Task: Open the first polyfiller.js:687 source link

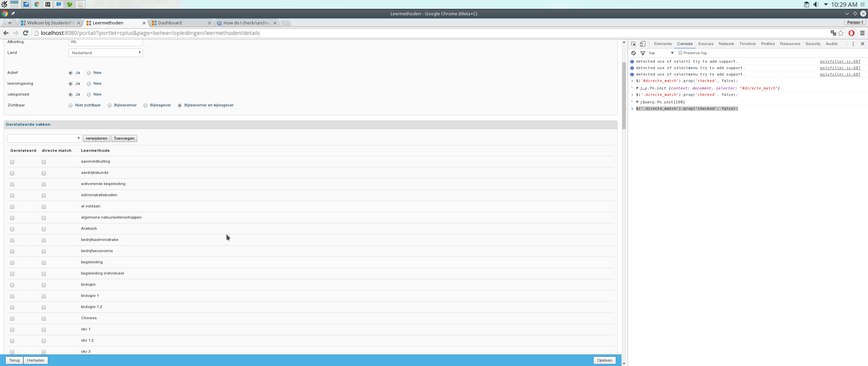Action: click(840, 62)
